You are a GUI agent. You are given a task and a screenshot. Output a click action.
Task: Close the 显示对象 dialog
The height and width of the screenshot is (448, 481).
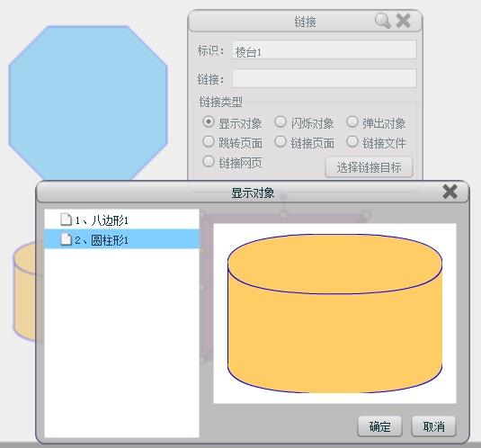click(450, 192)
